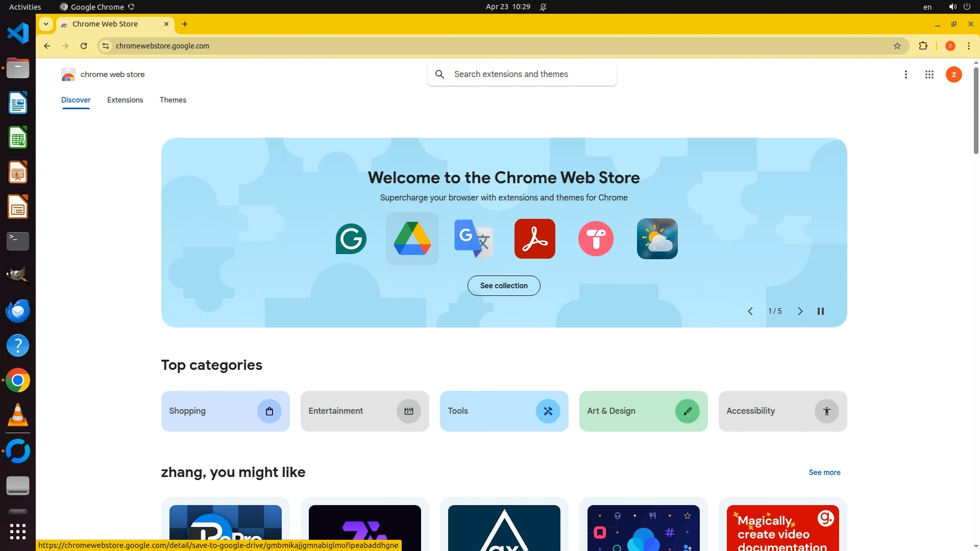Go to next carousel slide
980x551 pixels.
800,311
